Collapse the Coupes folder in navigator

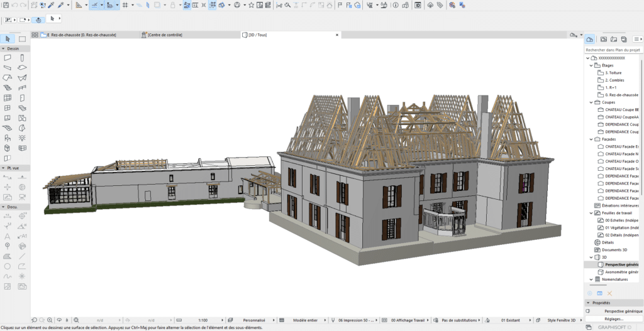[x=591, y=102]
